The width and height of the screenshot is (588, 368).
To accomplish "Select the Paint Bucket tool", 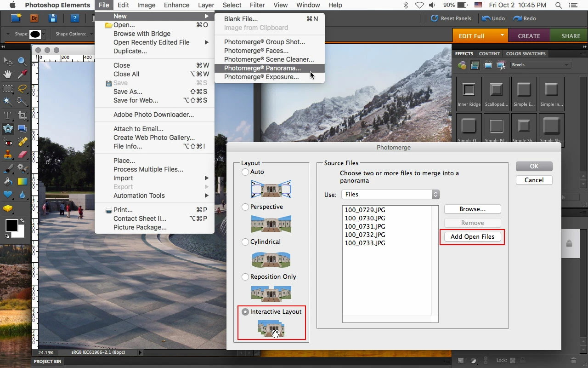I will (7, 182).
